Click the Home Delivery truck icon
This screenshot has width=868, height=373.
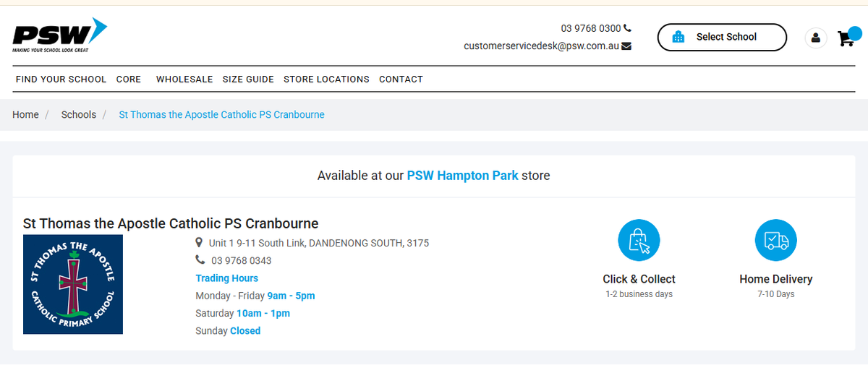(x=775, y=240)
